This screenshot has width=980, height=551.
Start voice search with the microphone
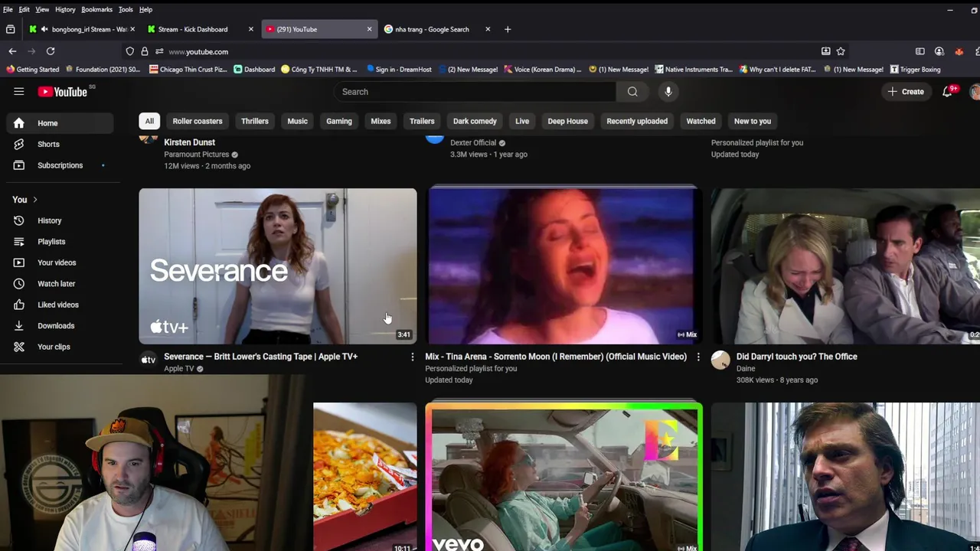tap(668, 92)
